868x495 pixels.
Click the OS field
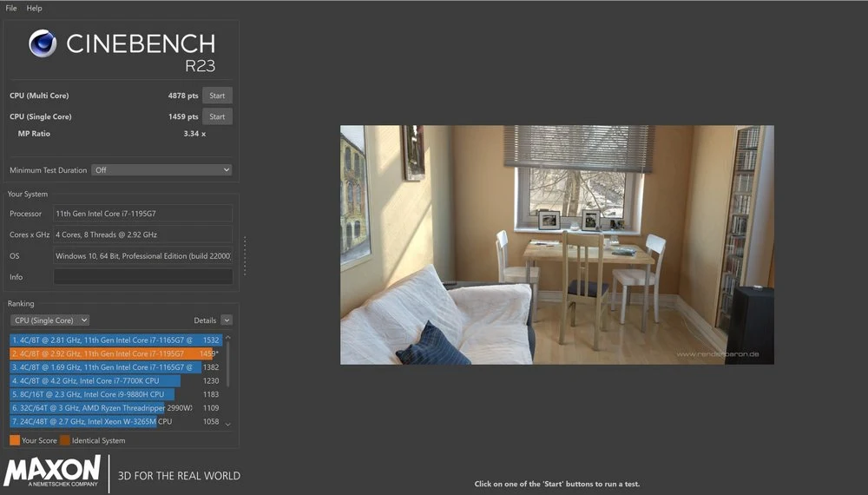[x=143, y=256]
